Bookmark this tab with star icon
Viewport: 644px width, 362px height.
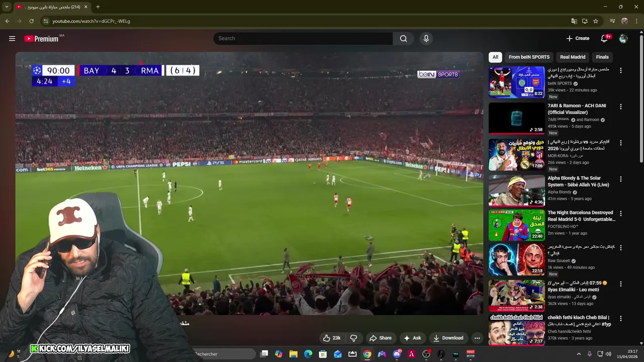[596, 21]
